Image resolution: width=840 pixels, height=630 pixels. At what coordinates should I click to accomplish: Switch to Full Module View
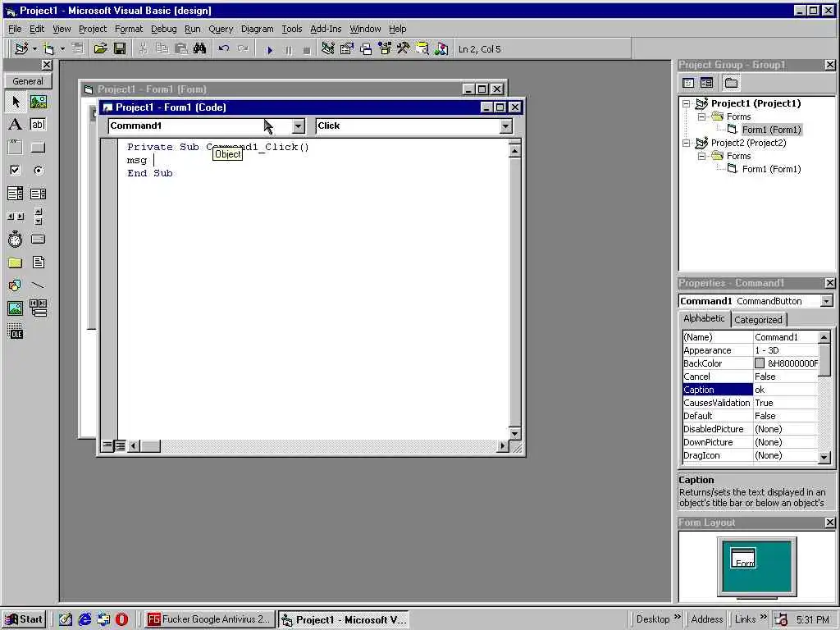click(x=120, y=445)
